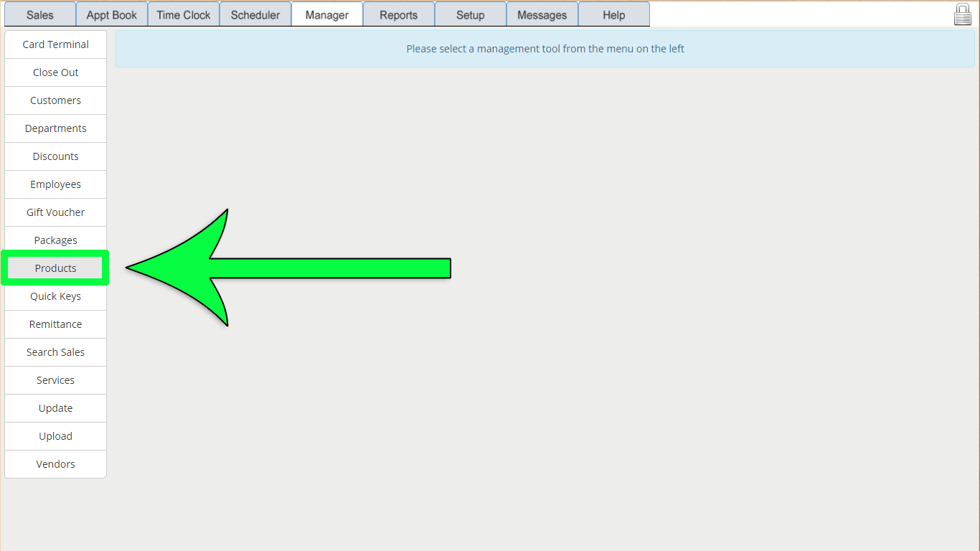Click the Upload menu item

55,436
